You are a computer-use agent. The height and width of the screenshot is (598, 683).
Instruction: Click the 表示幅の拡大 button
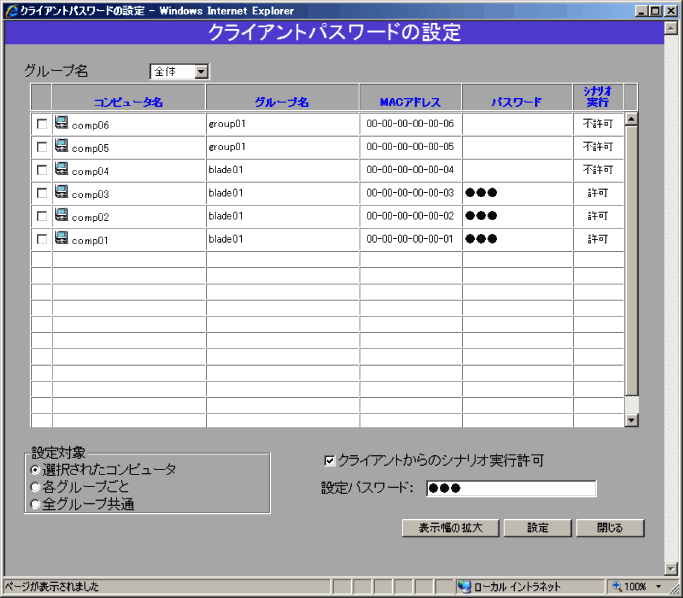click(450, 528)
